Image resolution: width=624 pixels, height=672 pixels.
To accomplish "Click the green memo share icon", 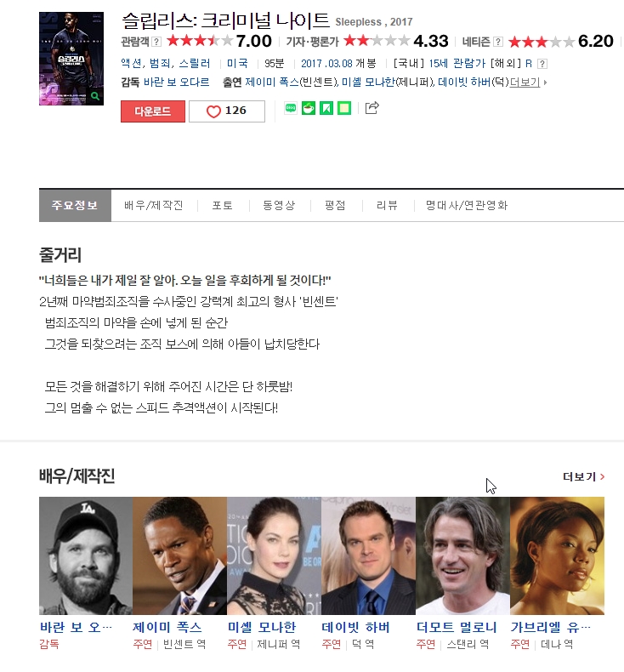I will click(344, 108).
